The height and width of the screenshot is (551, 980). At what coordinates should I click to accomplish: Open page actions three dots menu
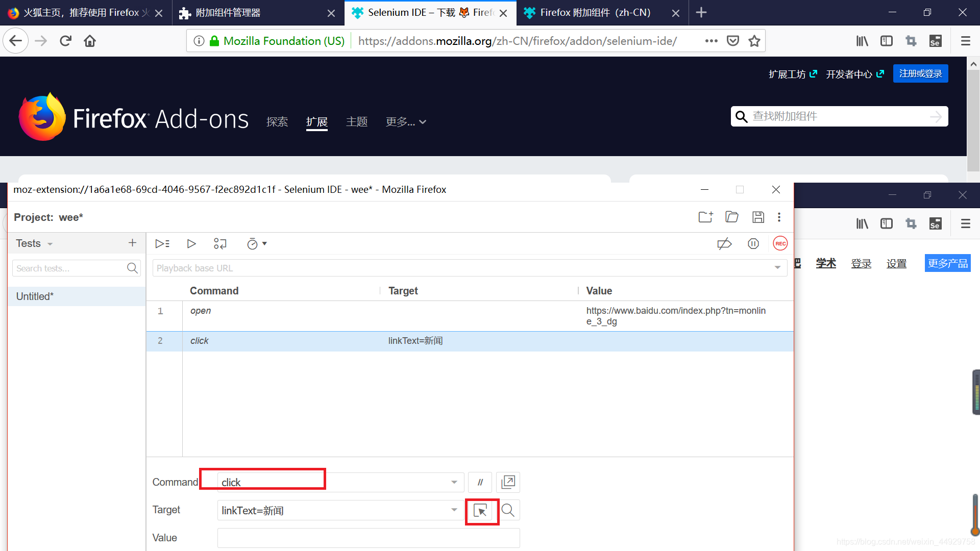tap(711, 41)
